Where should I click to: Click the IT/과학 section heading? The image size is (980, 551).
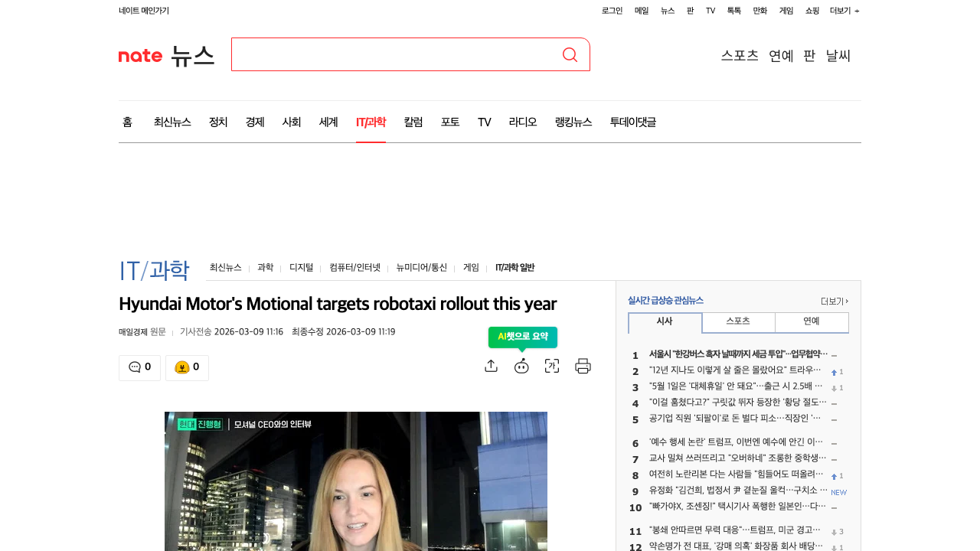(x=154, y=270)
